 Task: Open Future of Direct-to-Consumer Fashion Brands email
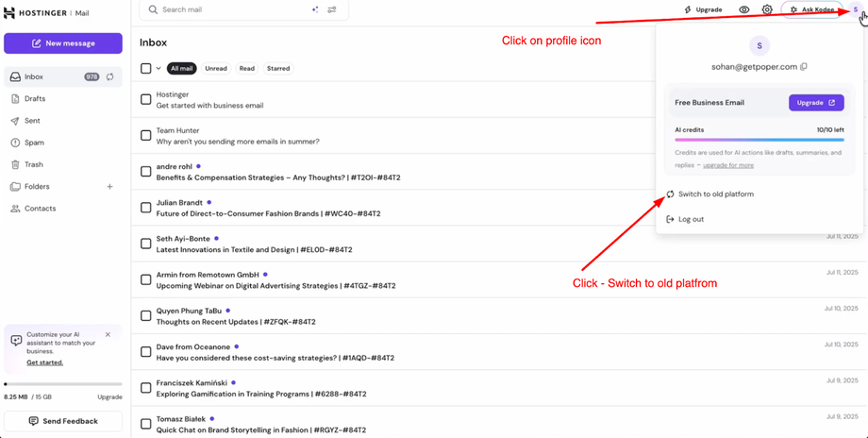click(x=269, y=213)
